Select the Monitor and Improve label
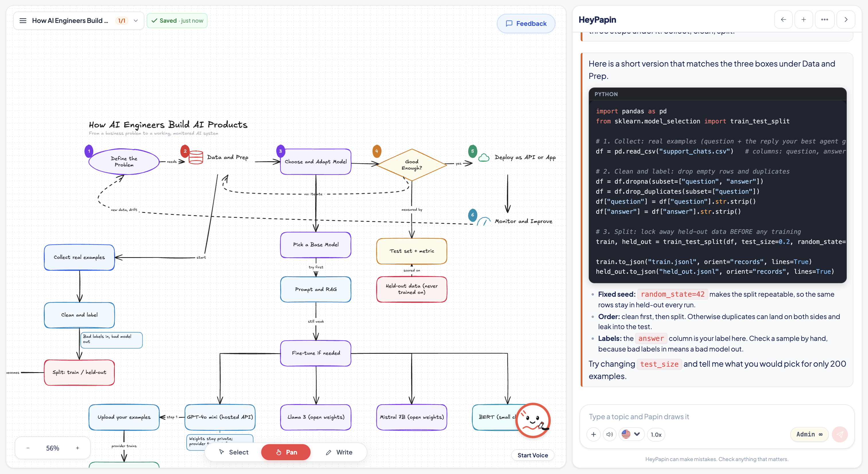868x474 pixels. pos(523,221)
